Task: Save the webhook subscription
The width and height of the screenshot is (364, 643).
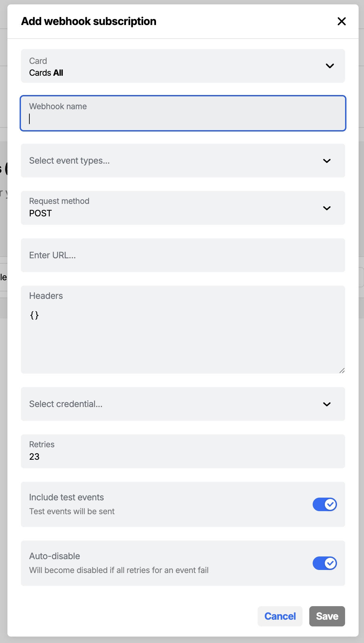Action: [327, 616]
